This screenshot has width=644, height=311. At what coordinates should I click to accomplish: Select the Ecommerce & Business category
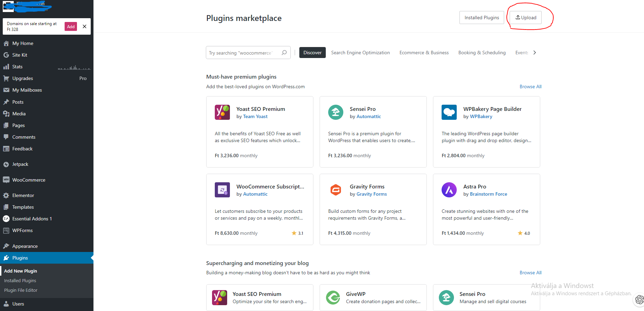point(424,53)
